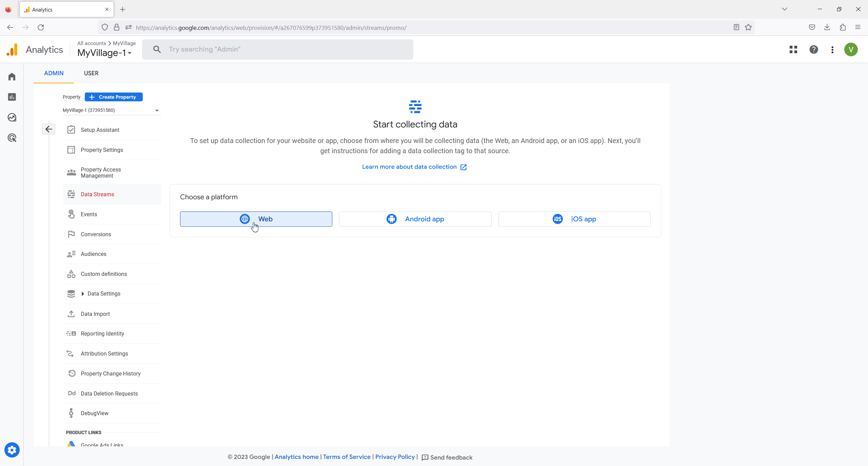The height and width of the screenshot is (466, 868).
Task: Bookmark this page with the star icon
Action: click(748, 27)
